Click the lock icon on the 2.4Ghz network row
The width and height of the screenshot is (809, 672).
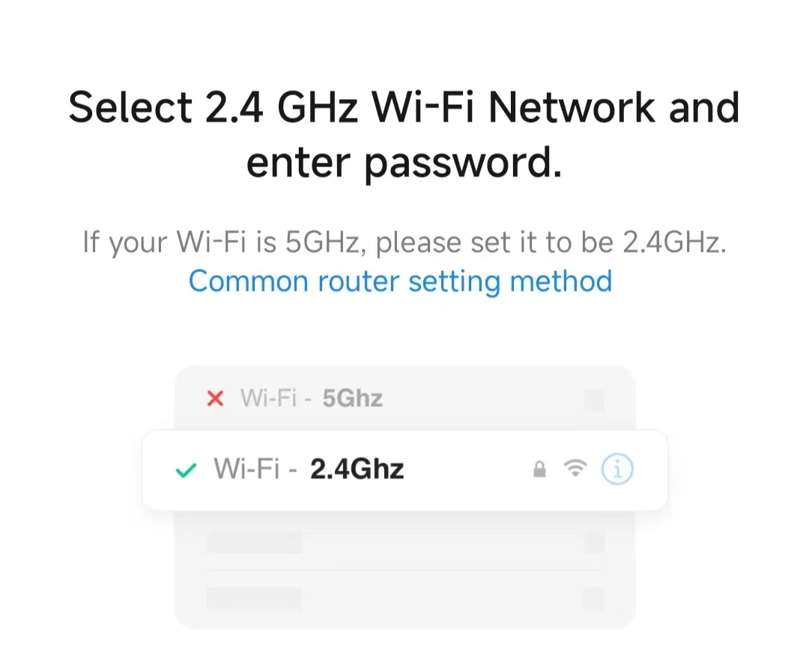tap(539, 469)
